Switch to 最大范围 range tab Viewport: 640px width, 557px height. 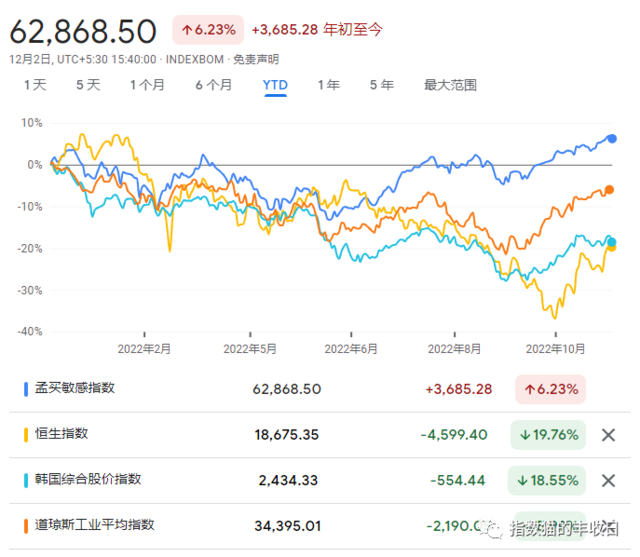pos(451,85)
